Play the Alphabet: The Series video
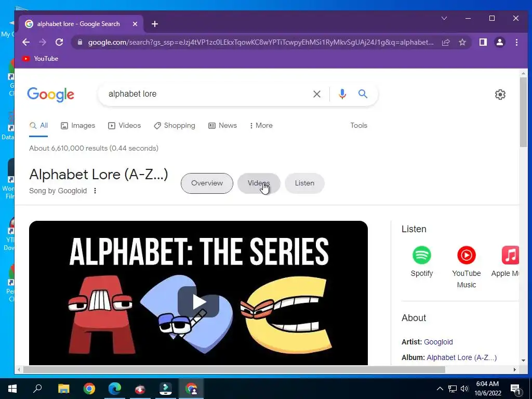Screen dimensions: 532x399 [x=198, y=302]
